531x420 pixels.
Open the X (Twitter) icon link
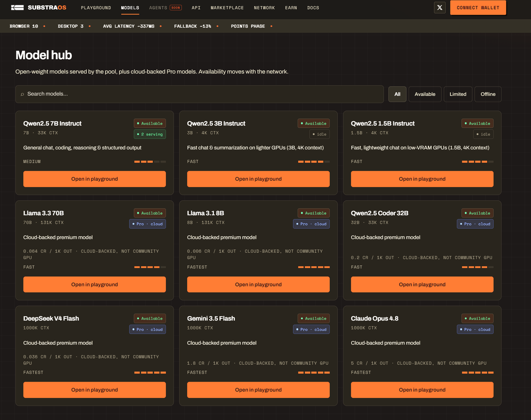pos(439,8)
